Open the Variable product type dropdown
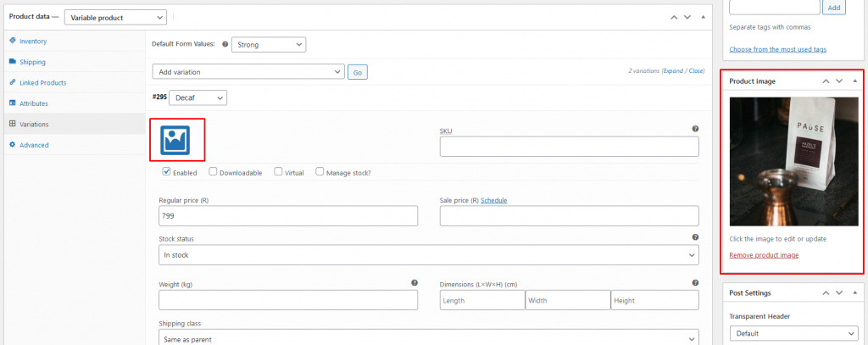The width and height of the screenshot is (868, 345). 115,18
